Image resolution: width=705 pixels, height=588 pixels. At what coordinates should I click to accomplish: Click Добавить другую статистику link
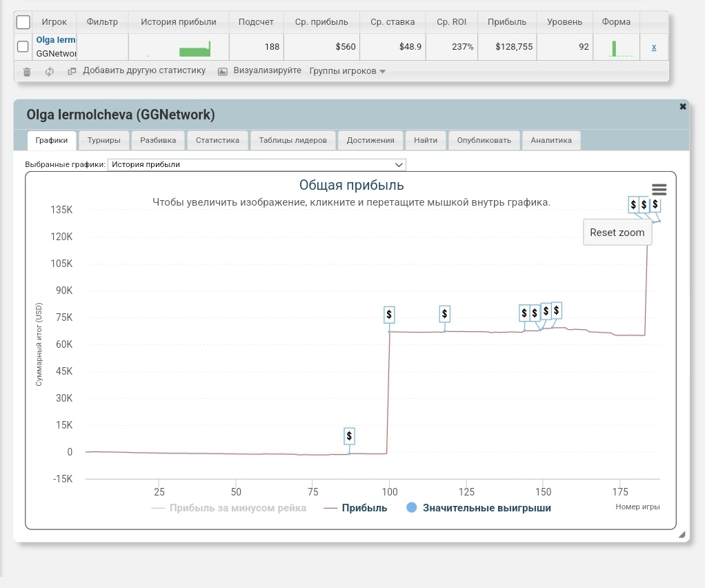pos(143,70)
